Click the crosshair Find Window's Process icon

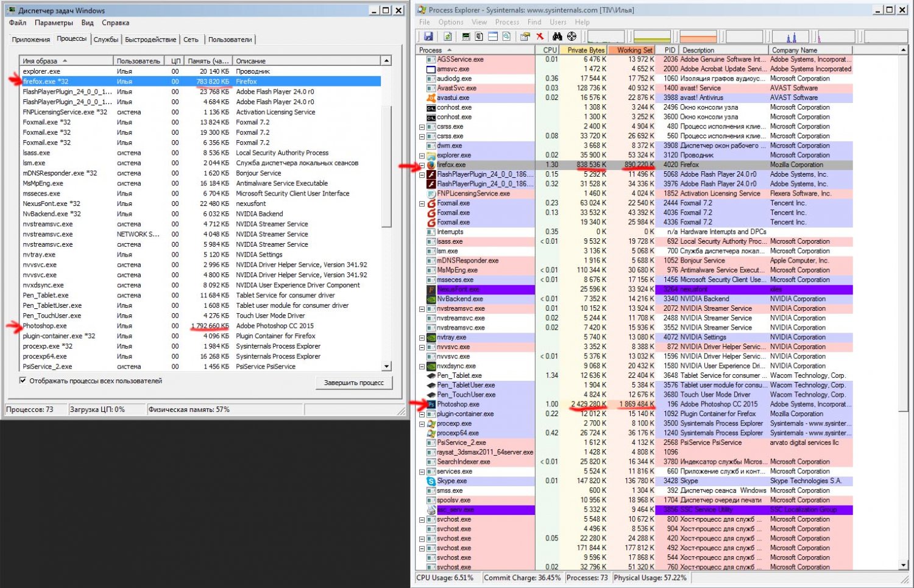(572, 36)
